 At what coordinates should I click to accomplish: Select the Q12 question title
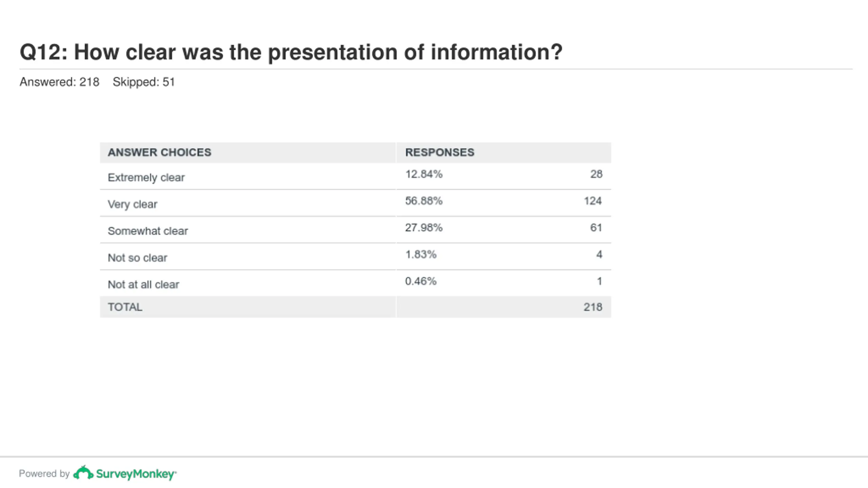tap(291, 52)
